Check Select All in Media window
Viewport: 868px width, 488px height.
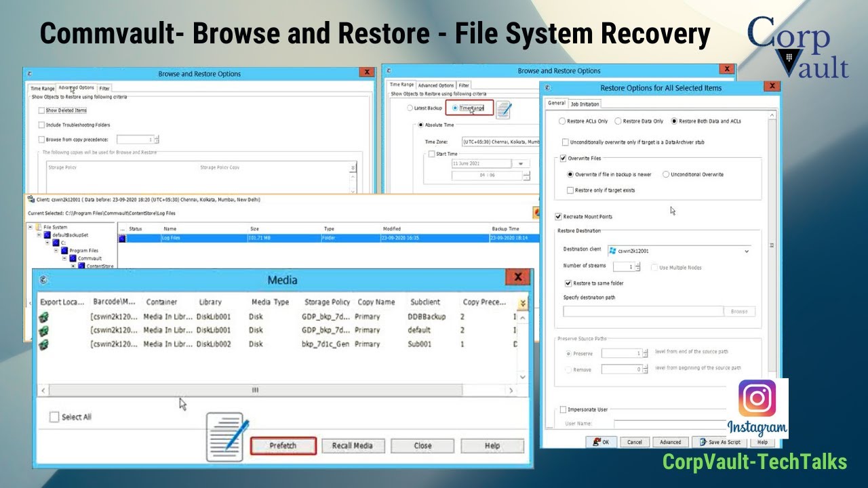point(54,417)
